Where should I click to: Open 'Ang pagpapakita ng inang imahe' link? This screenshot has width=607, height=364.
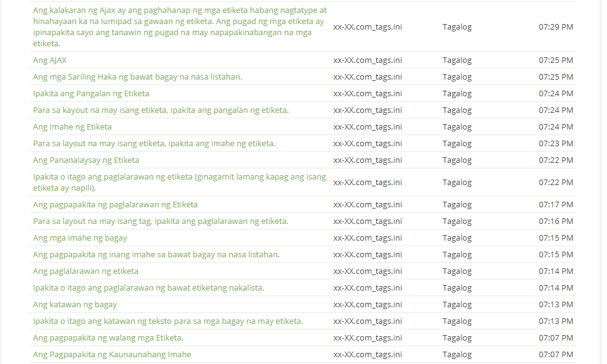click(x=157, y=255)
